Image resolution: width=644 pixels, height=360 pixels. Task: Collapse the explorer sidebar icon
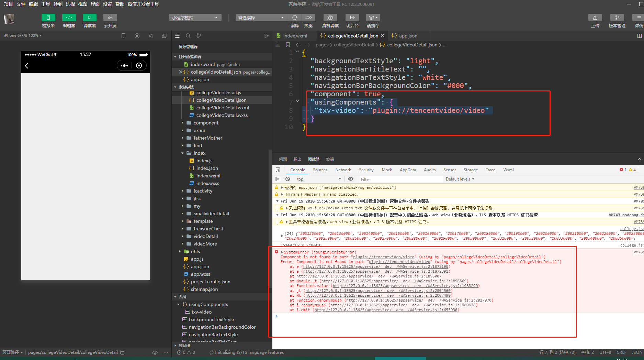(x=267, y=36)
